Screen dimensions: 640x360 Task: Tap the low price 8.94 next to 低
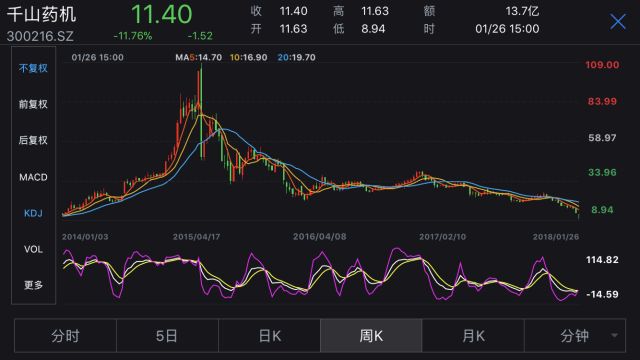(x=373, y=29)
